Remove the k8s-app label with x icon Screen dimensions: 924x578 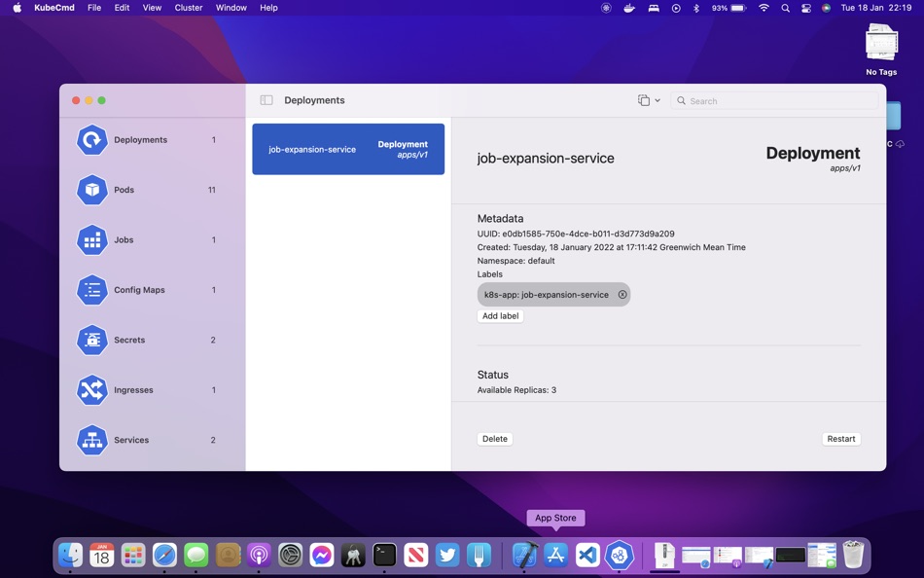tap(622, 294)
